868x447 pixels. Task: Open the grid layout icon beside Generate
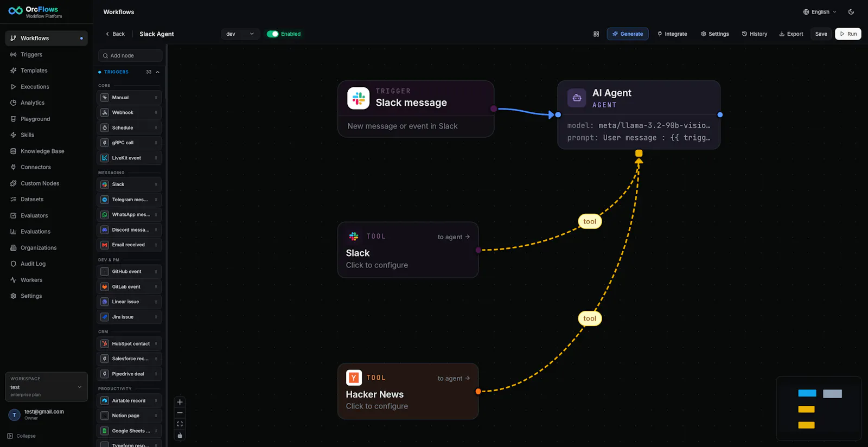click(596, 34)
